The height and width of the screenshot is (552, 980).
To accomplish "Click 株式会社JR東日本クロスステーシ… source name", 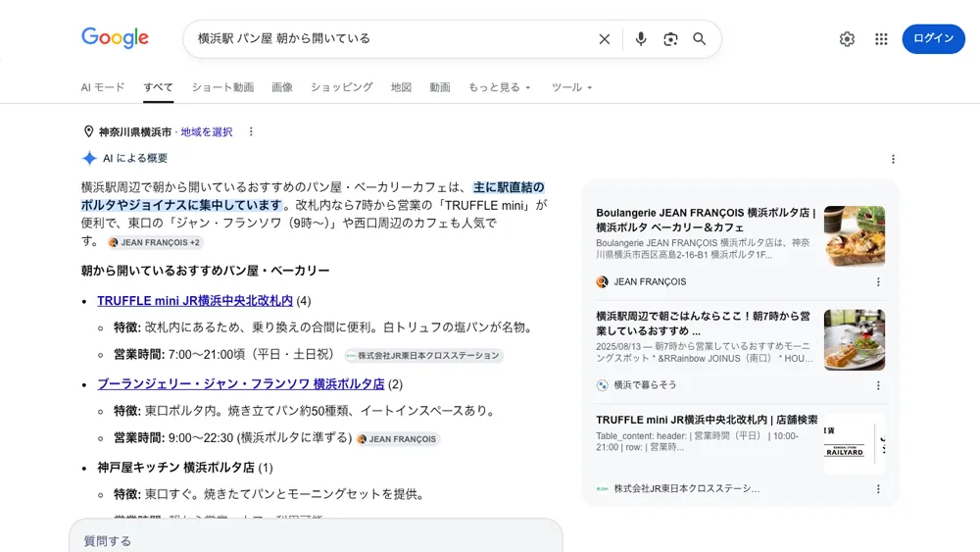I will pyautogui.click(x=687, y=489).
